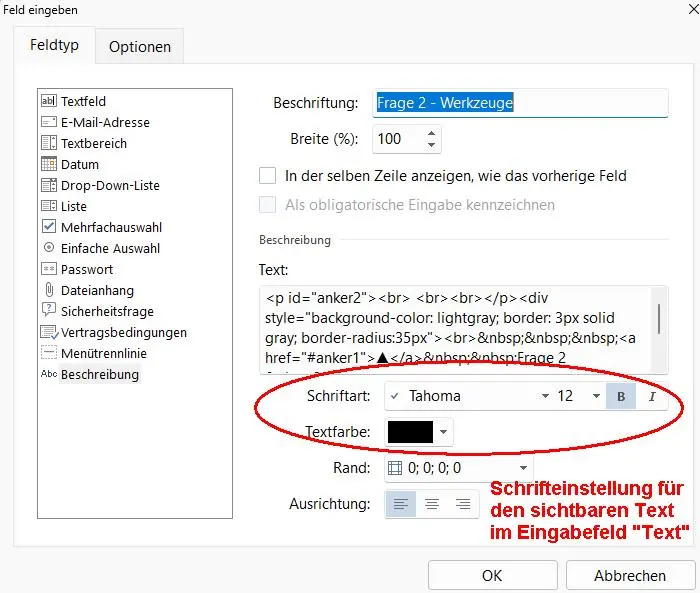This screenshot has width=700, height=593.
Task: Click the OK button
Action: 491,575
